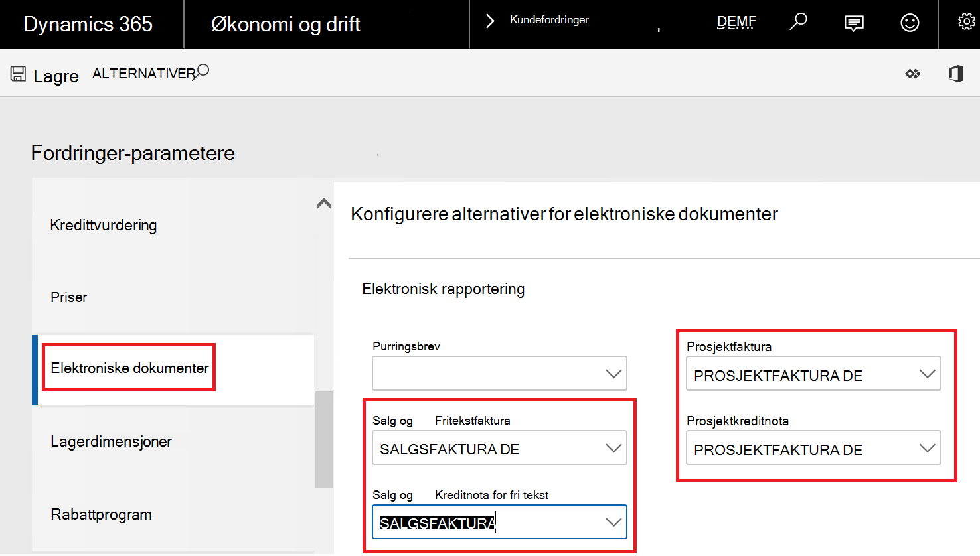The image size is (980, 556).
Task: Open the search magnifier in top bar
Action: pos(798,22)
